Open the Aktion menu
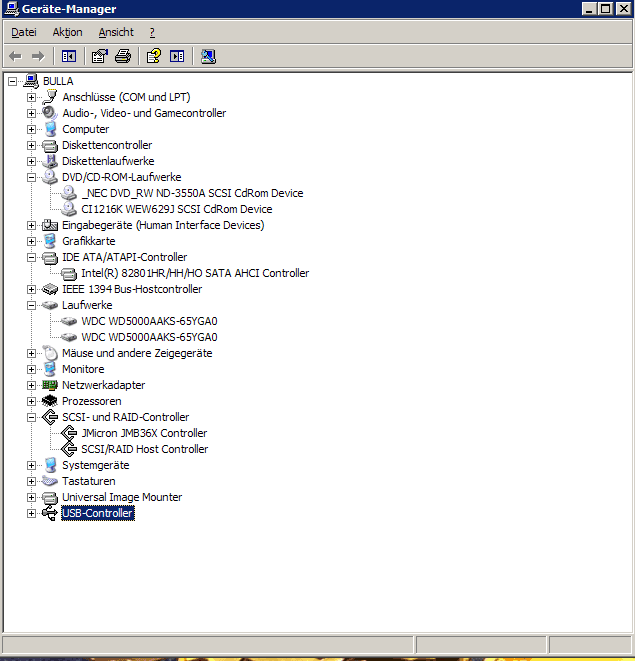This screenshot has height=661, width=635. click(x=67, y=32)
